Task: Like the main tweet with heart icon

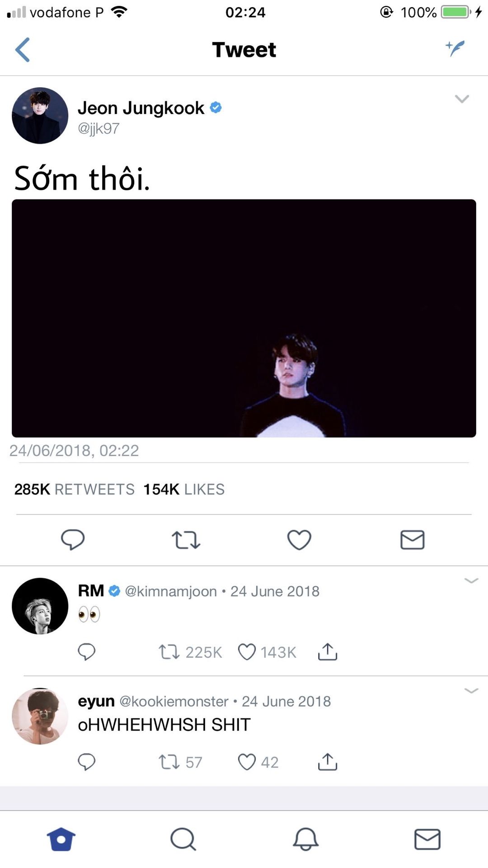Action: click(x=299, y=539)
